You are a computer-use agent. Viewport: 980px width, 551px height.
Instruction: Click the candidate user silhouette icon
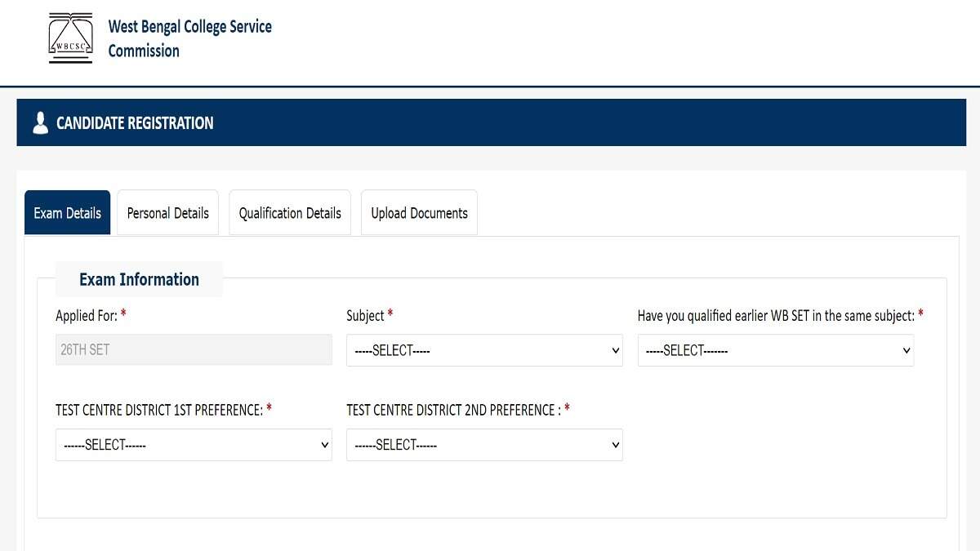[x=40, y=123]
